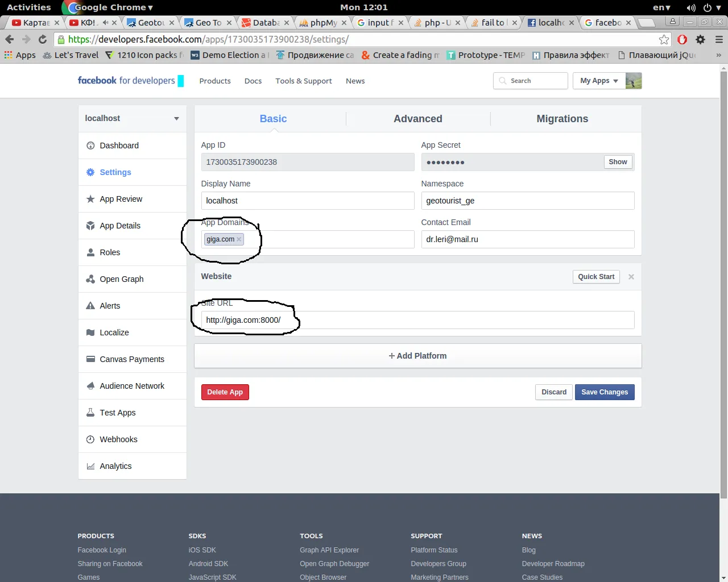Image resolution: width=728 pixels, height=582 pixels.
Task: Open Chrome's hamburger menu
Action: pos(719,39)
